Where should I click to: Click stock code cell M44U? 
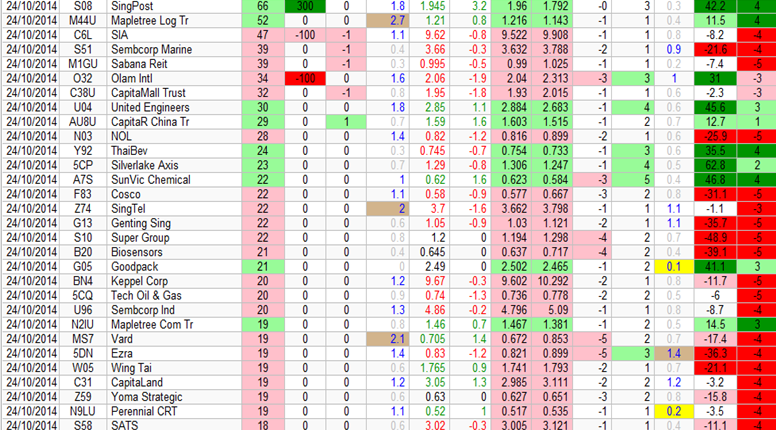tap(83, 20)
